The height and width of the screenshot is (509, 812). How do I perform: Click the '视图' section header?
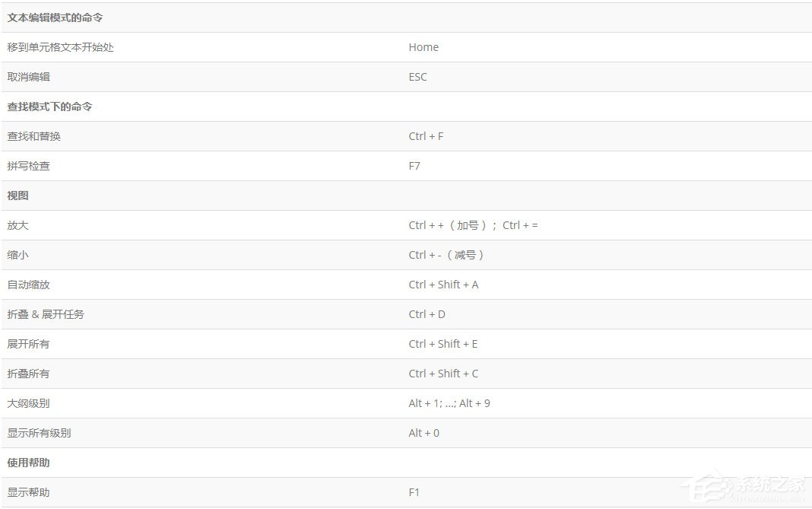pos(18,196)
